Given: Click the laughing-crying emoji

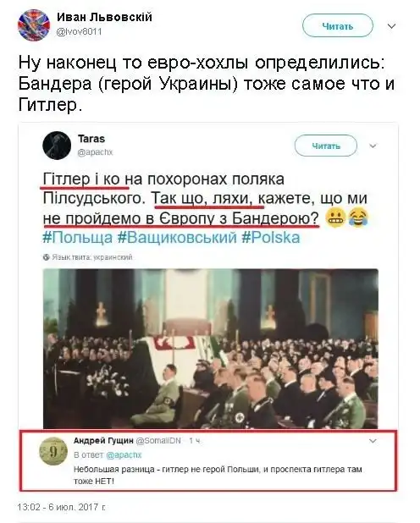Looking at the screenshot, I should 358,218.
